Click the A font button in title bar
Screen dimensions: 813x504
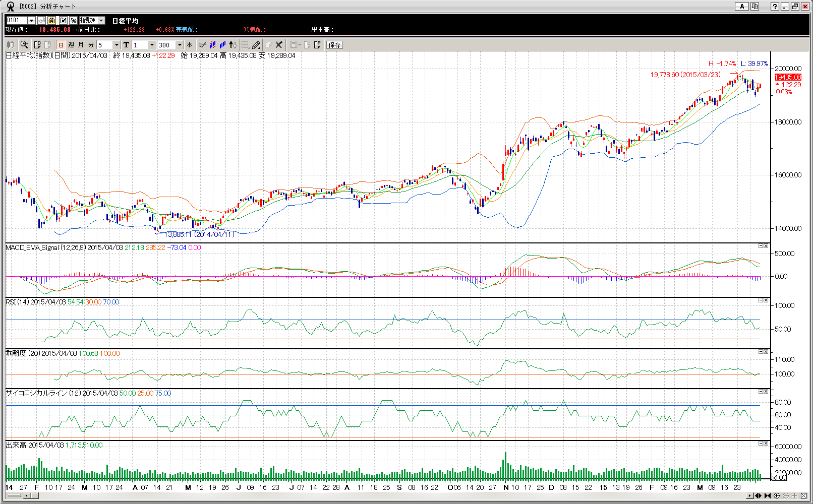741,7
